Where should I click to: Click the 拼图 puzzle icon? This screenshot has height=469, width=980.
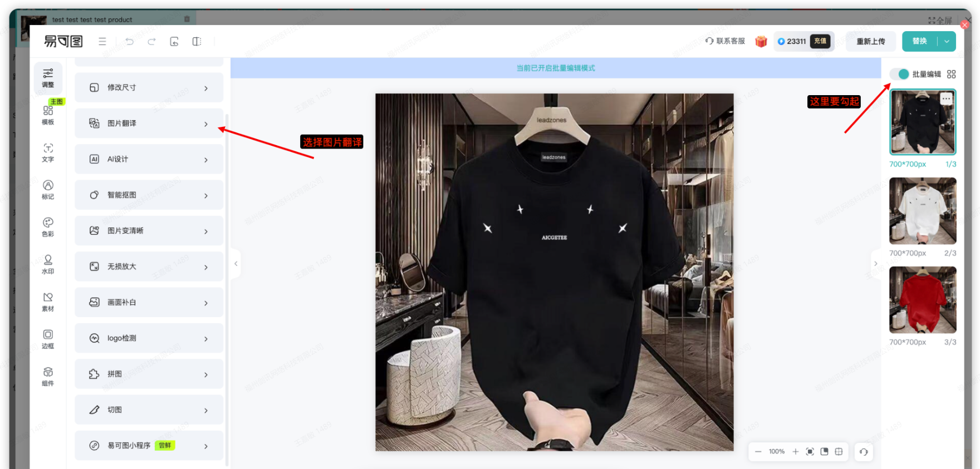[x=95, y=374]
